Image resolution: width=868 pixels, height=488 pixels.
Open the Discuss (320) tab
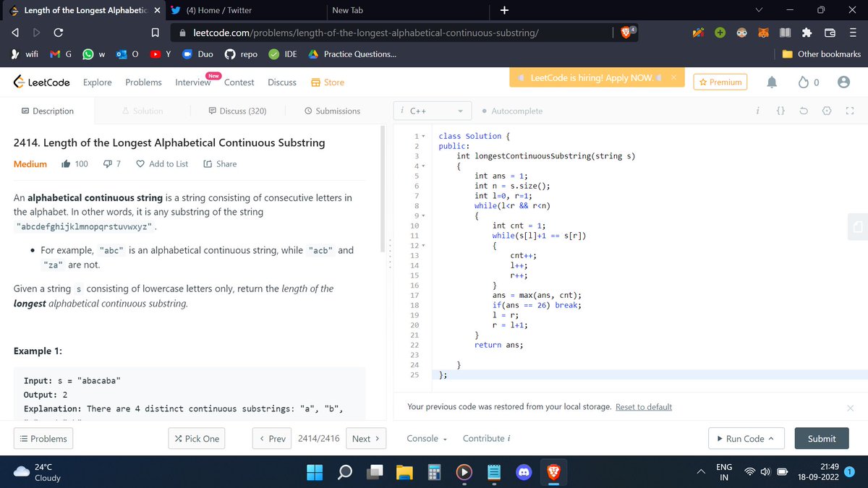click(x=237, y=111)
